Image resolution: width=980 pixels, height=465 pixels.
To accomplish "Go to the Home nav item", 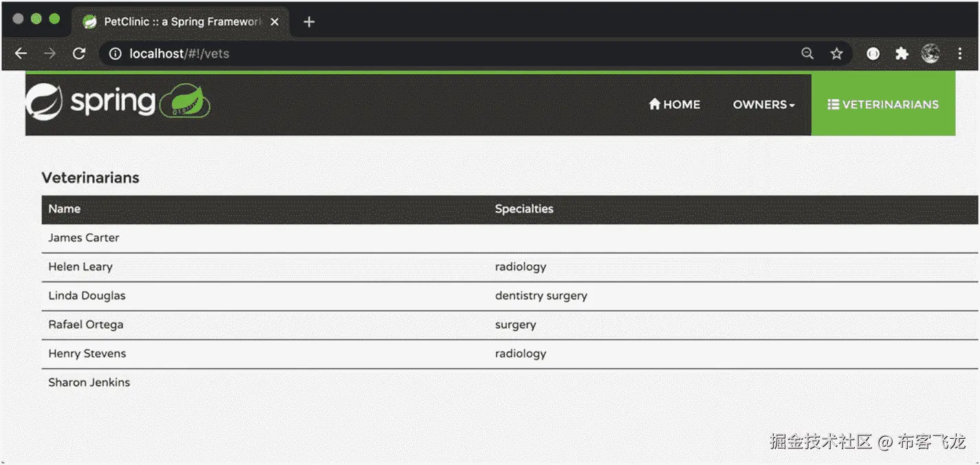I will coord(674,105).
